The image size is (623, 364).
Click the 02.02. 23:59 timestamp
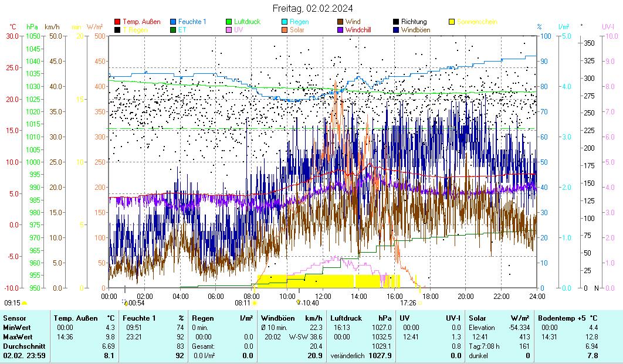(x=24, y=356)
